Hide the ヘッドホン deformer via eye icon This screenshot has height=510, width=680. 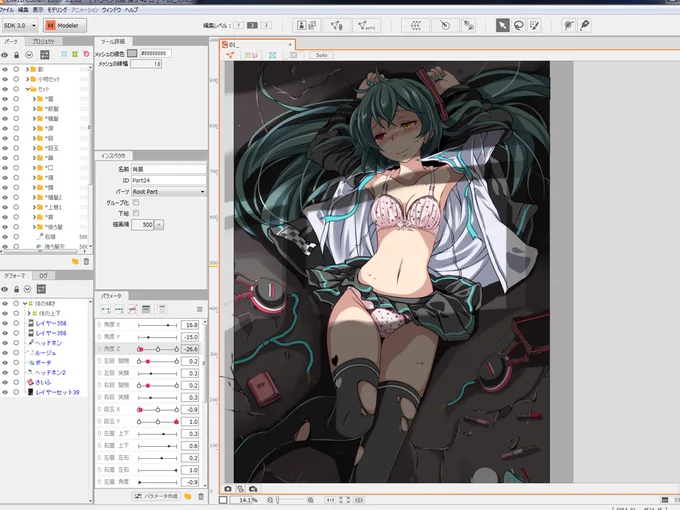pyautogui.click(x=5, y=343)
